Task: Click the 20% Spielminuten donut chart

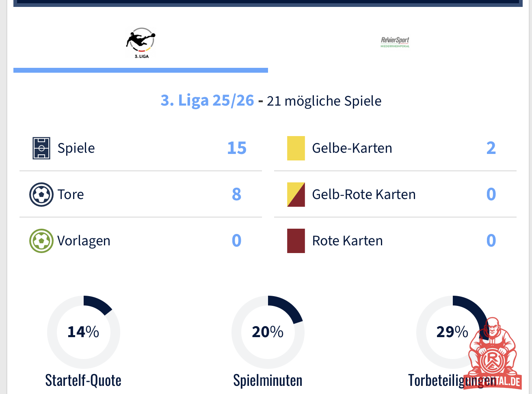Action: point(268,332)
